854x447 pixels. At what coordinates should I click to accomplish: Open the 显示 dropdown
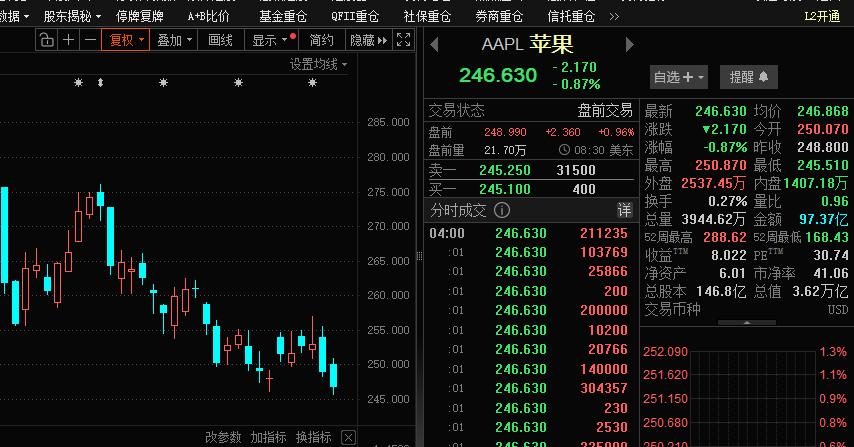(x=271, y=40)
